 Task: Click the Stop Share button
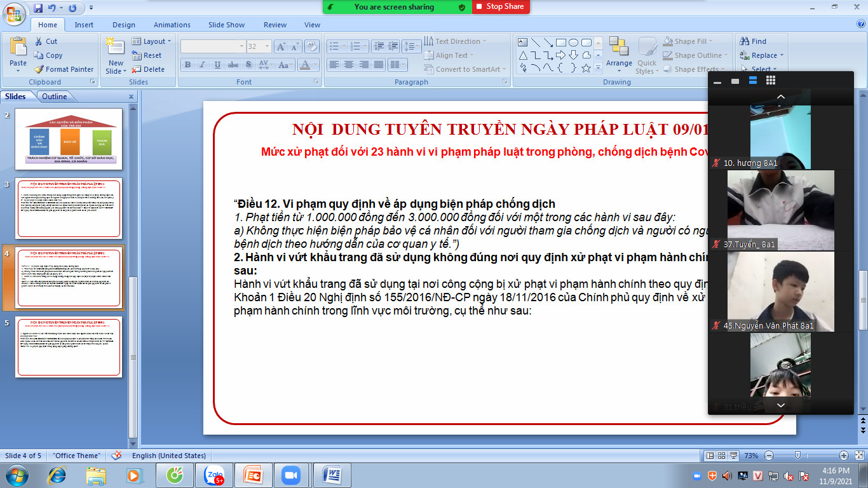pos(501,6)
